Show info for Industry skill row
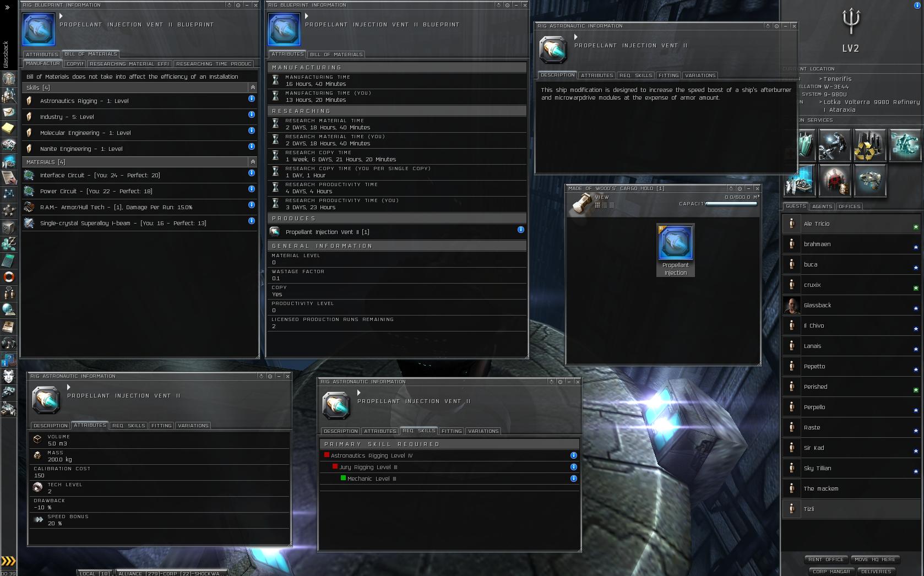 (x=252, y=115)
